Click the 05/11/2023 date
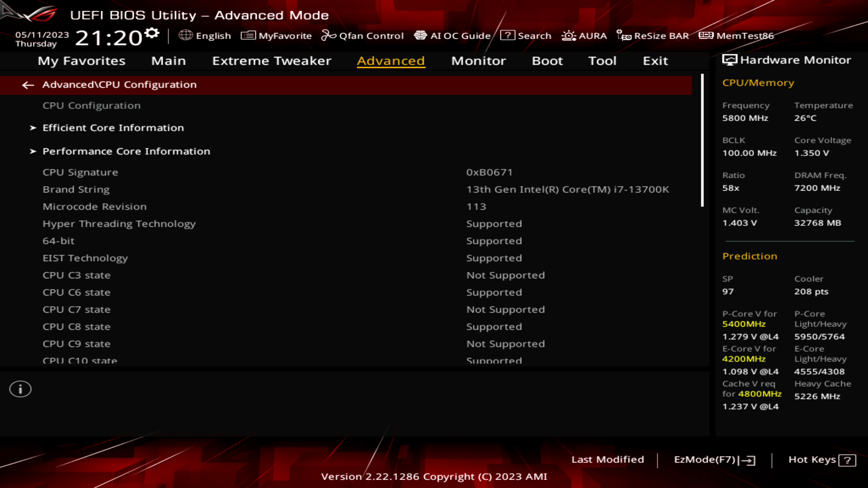The image size is (868, 488). point(42,35)
